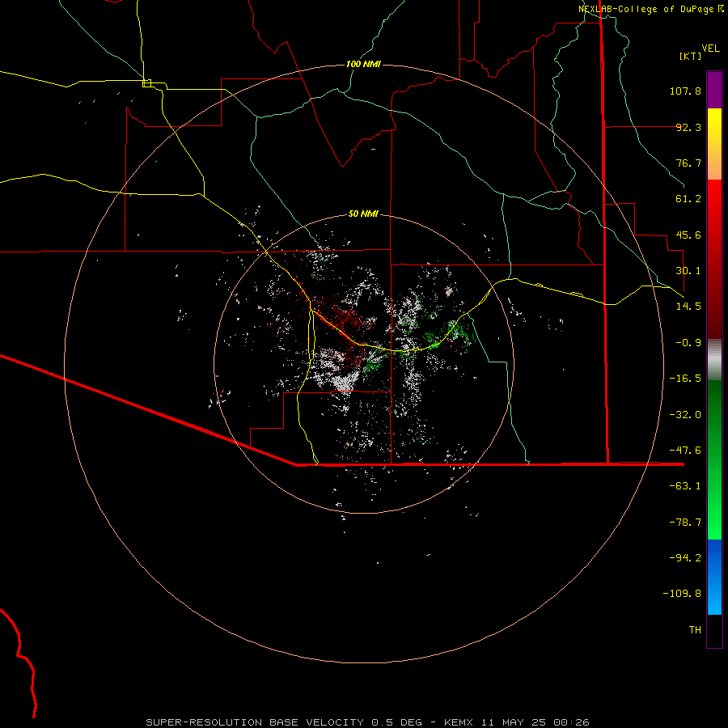Click the 76.7 velocity scale value
728x728 pixels.
tap(688, 163)
